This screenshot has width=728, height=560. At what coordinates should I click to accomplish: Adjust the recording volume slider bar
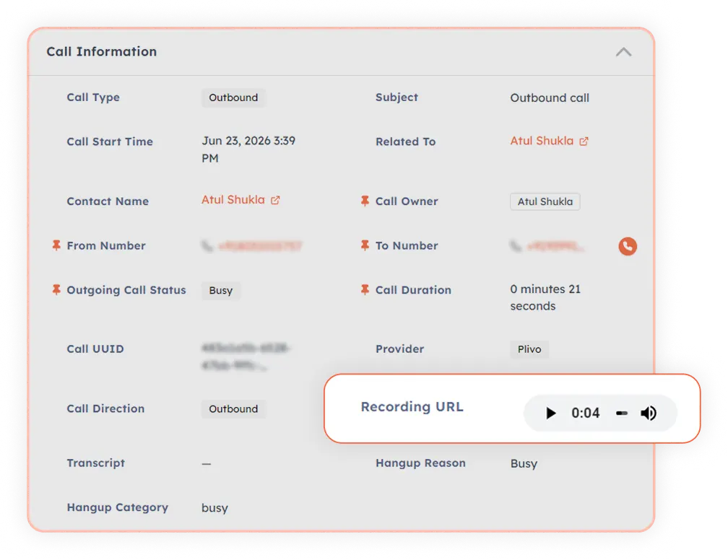(x=622, y=413)
